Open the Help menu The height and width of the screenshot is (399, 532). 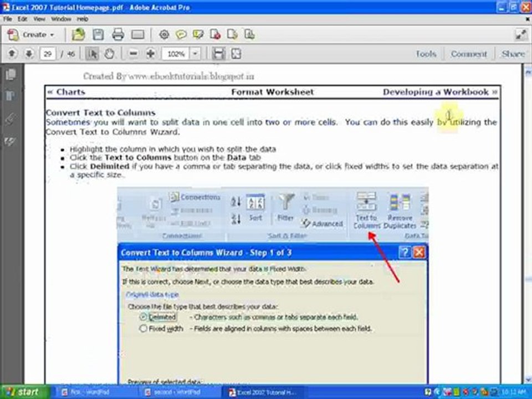point(83,19)
